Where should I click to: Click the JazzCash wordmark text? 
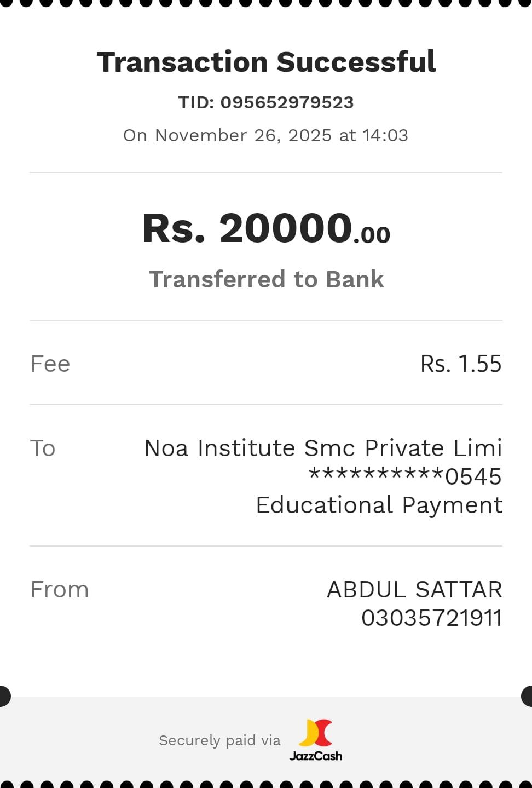pos(316,756)
